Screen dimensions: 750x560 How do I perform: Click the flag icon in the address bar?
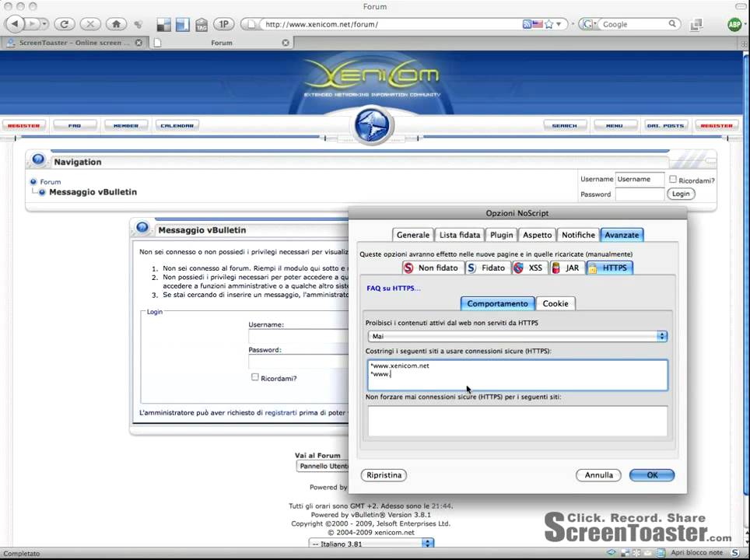point(538,24)
